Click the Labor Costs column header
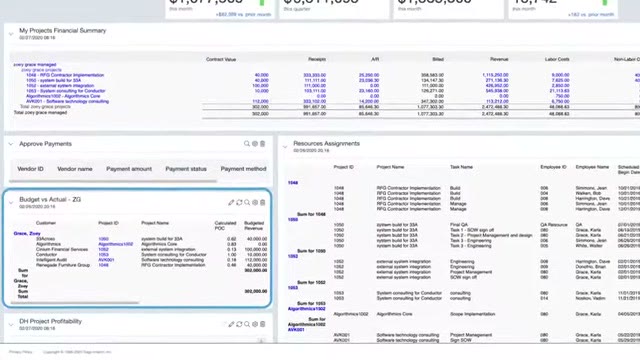Image resolution: width=640 pixels, height=360 pixels. [557, 60]
